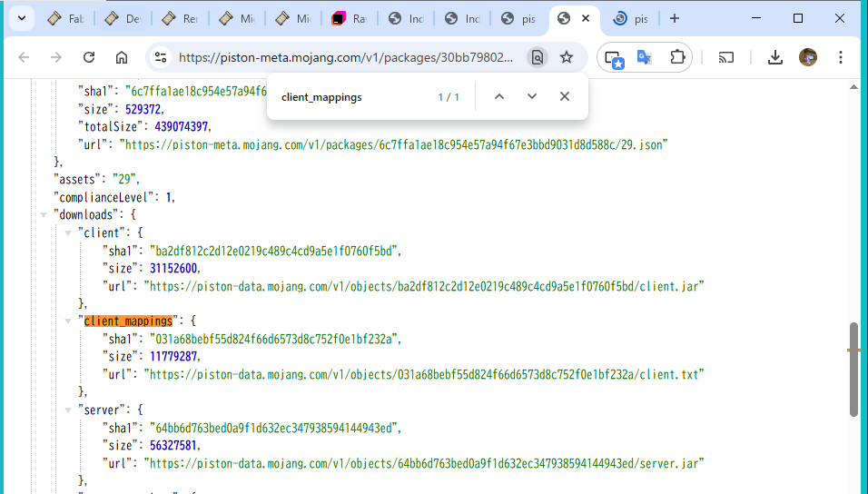This screenshot has height=494, width=868.
Task: Click the find-in-page icon in address bar
Action: pyautogui.click(x=538, y=57)
